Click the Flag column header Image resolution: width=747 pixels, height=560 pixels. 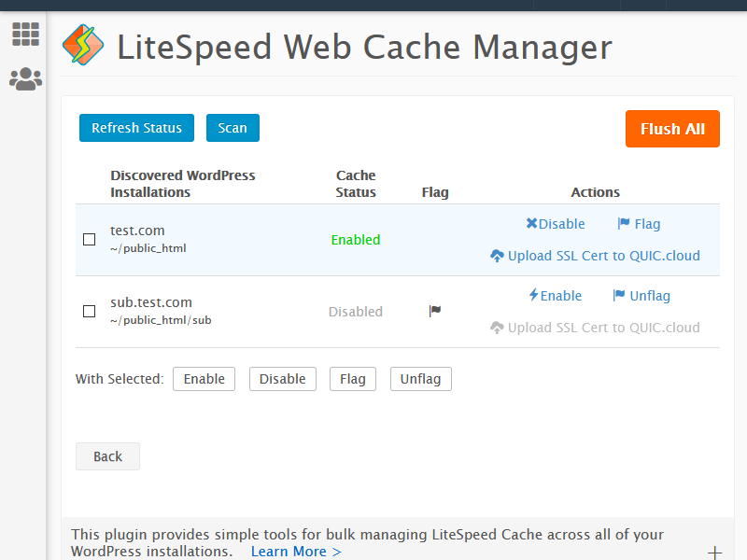(x=435, y=192)
